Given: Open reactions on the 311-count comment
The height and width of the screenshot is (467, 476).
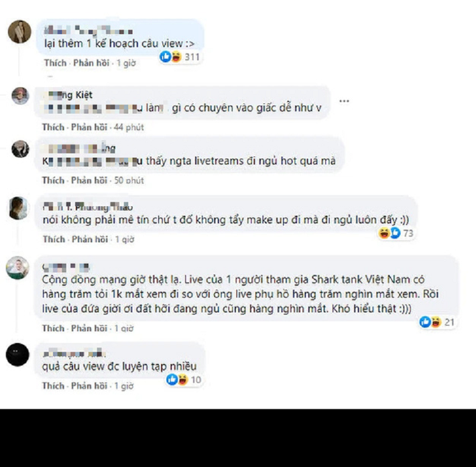Looking at the screenshot, I should point(180,57).
